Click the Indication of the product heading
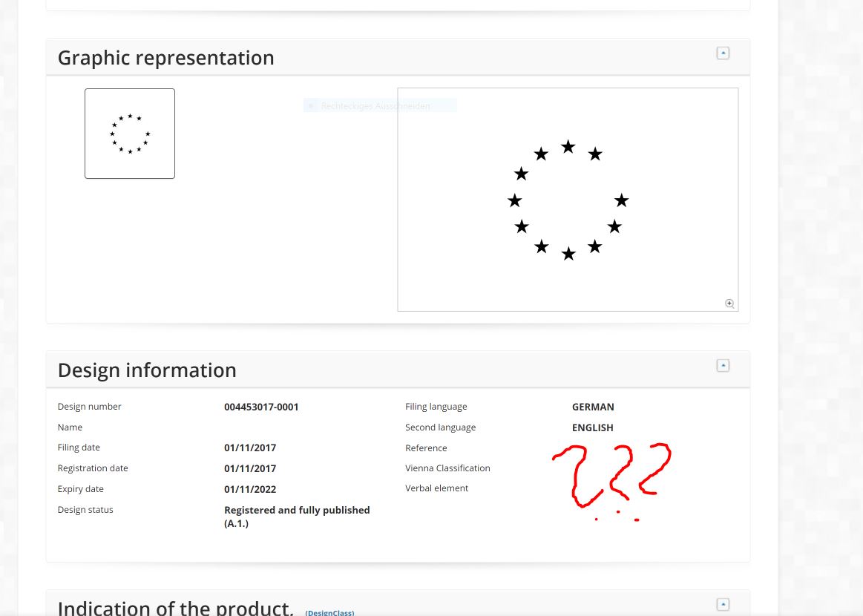863x616 pixels. pos(175,607)
